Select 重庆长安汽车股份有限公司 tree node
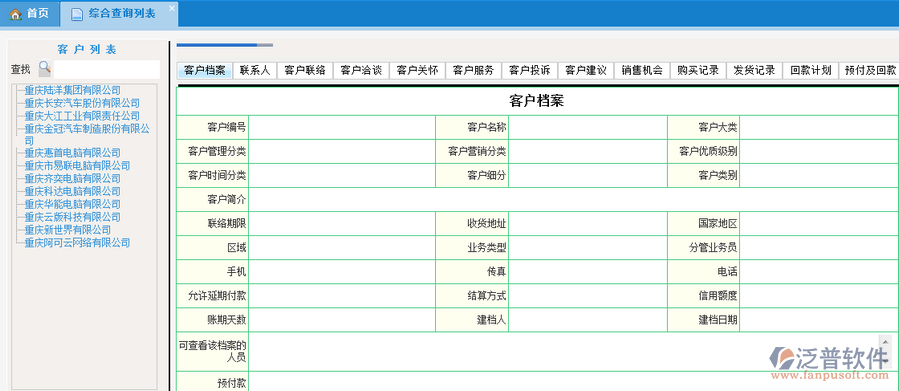The width and height of the screenshot is (899, 391). click(82, 103)
